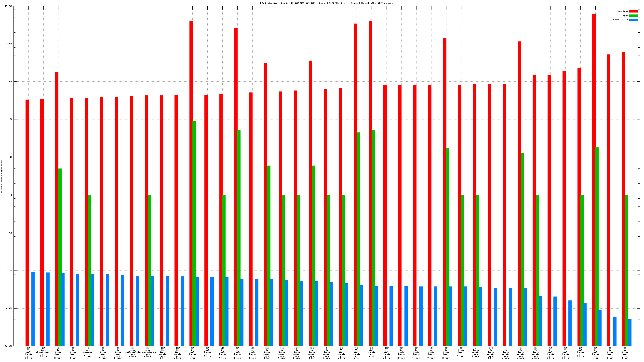Click the 0.0001 tick on the y-axis
Viewport: 644px width, 362px height.
pyautogui.click(x=9, y=346)
